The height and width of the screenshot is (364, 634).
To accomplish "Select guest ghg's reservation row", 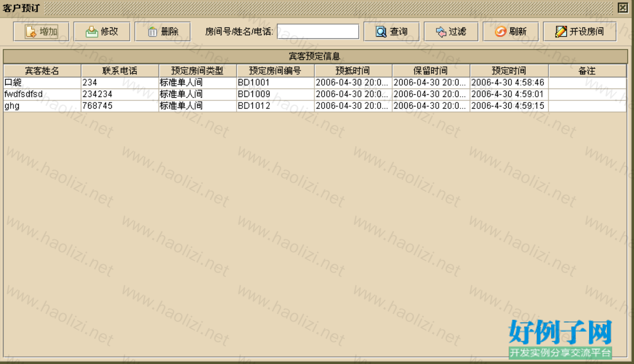I will [42, 106].
